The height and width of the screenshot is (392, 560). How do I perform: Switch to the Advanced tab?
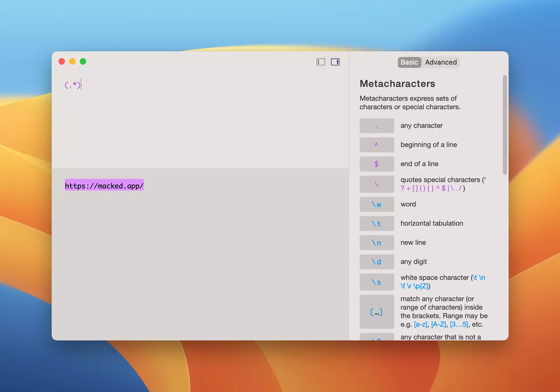[x=441, y=62]
